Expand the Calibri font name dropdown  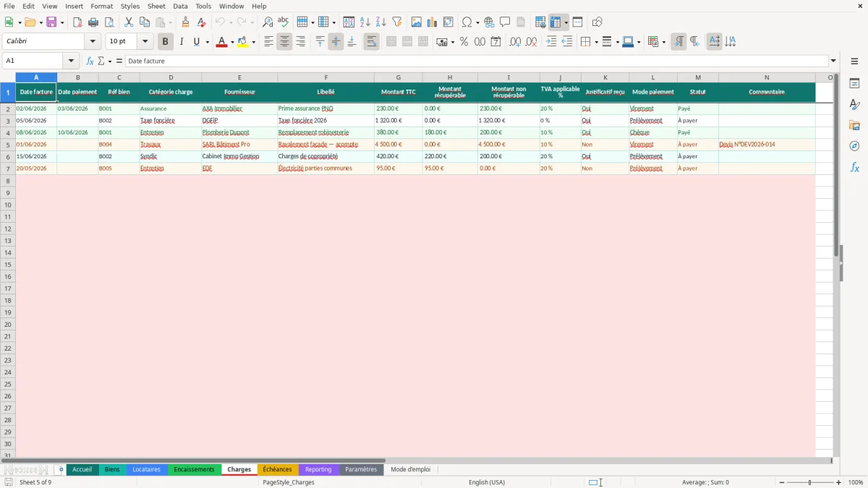tap(93, 42)
